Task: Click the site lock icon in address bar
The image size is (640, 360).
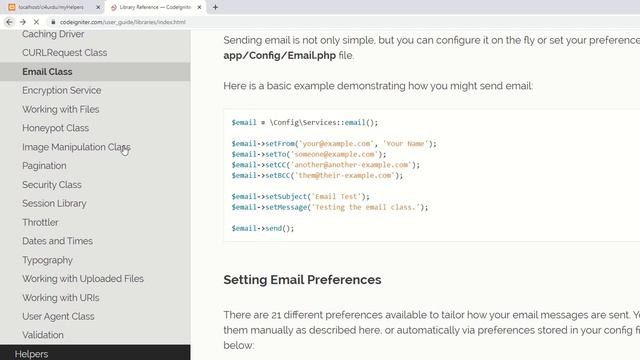Action: tap(53, 22)
